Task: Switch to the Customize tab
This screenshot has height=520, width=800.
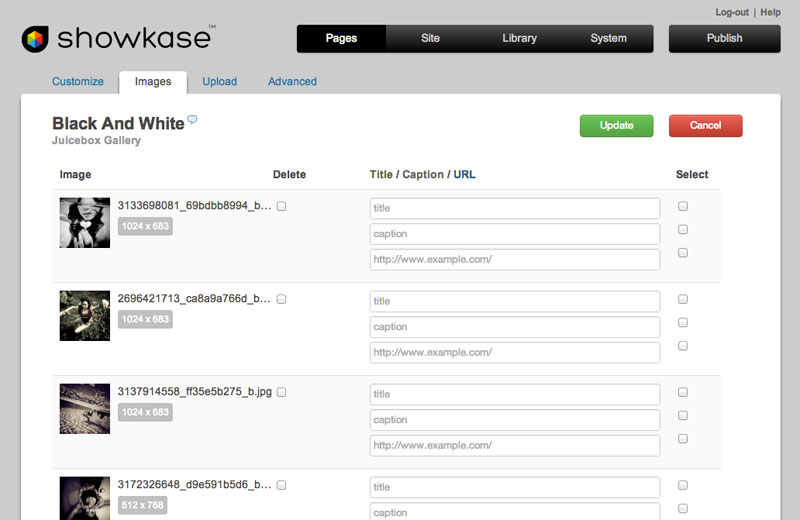Action: click(78, 82)
